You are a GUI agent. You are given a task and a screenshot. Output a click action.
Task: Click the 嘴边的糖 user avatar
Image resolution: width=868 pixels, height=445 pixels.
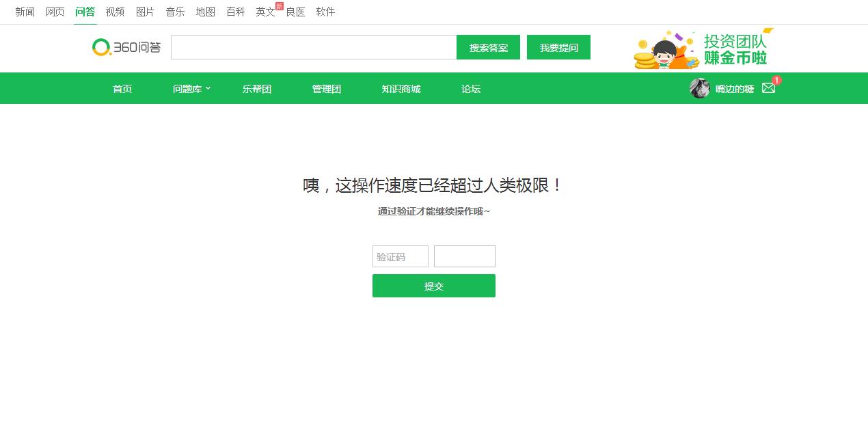(x=699, y=88)
